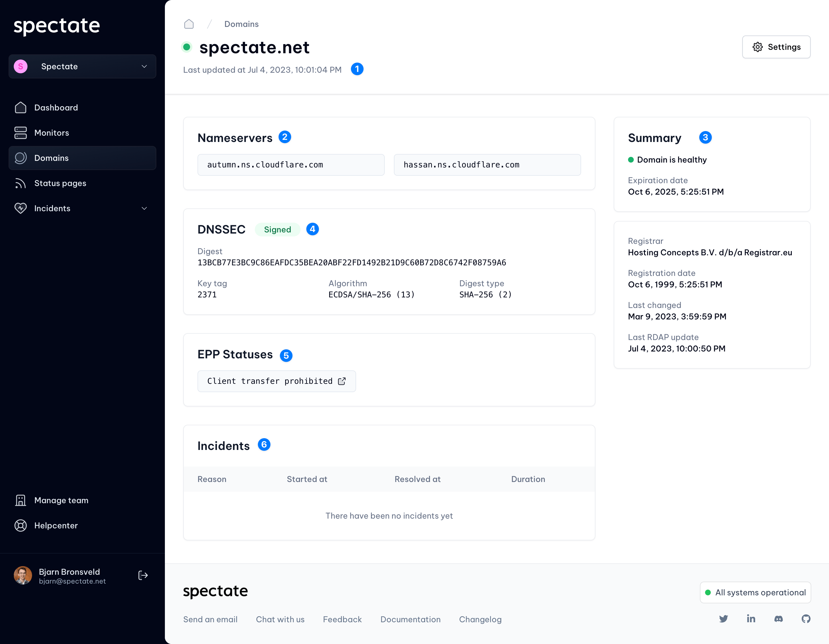The width and height of the screenshot is (829, 644).
Task: Open the Twitter footer icon
Action: pos(723,619)
